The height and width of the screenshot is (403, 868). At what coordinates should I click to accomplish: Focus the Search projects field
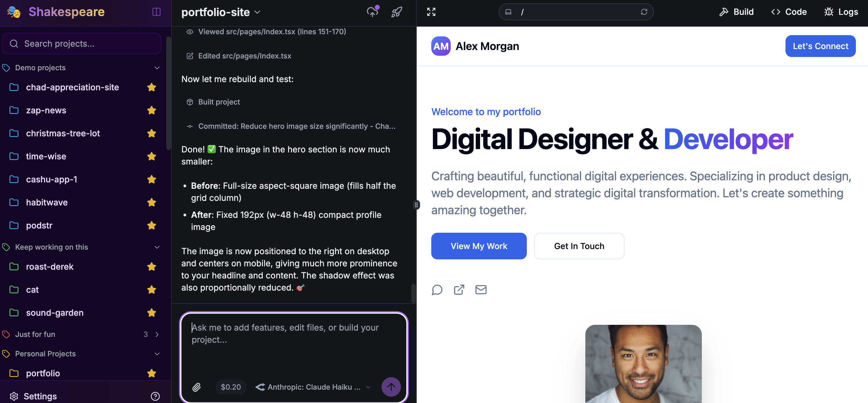click(82, 43)
